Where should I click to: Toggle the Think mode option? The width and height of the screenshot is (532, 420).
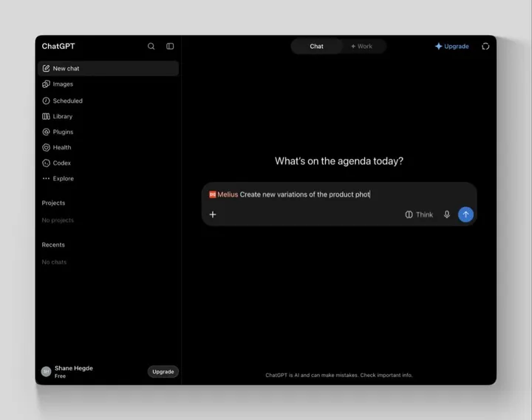(419, 214)
